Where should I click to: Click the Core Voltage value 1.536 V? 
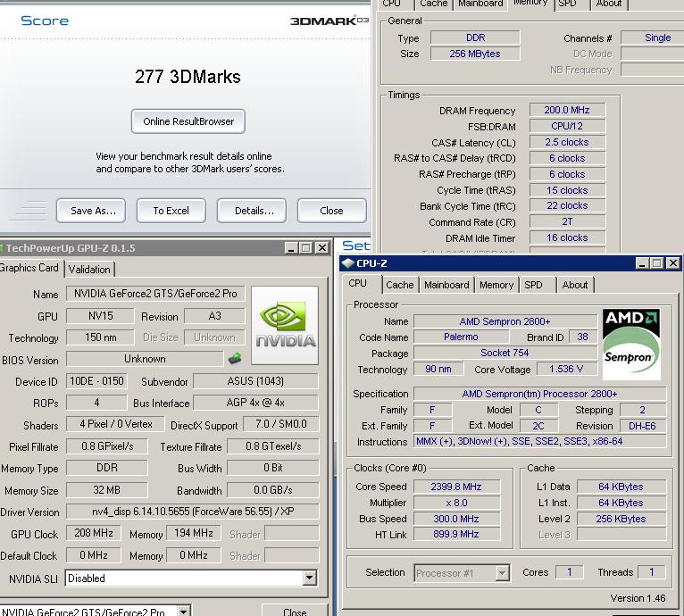tap(566, 369)
